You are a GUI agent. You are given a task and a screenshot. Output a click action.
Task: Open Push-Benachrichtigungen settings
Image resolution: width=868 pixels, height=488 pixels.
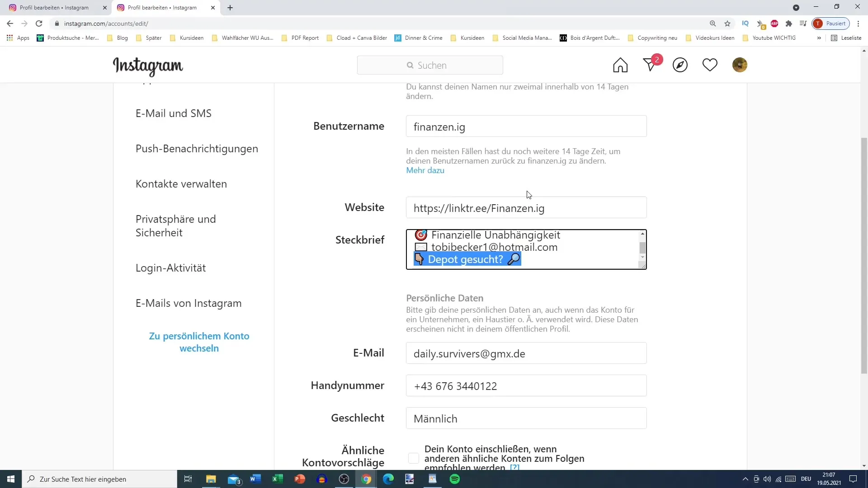pos(197,149)
